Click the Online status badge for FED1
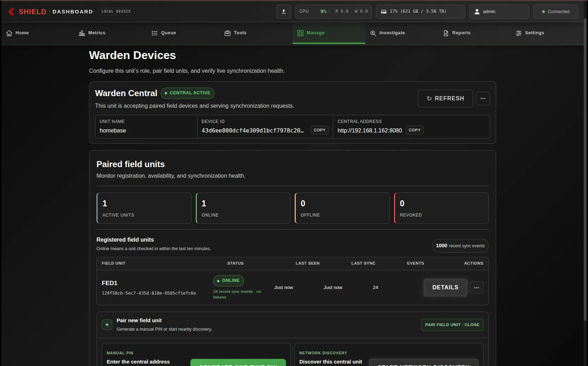Screen dimensions: 588x366 pos(228,281)
